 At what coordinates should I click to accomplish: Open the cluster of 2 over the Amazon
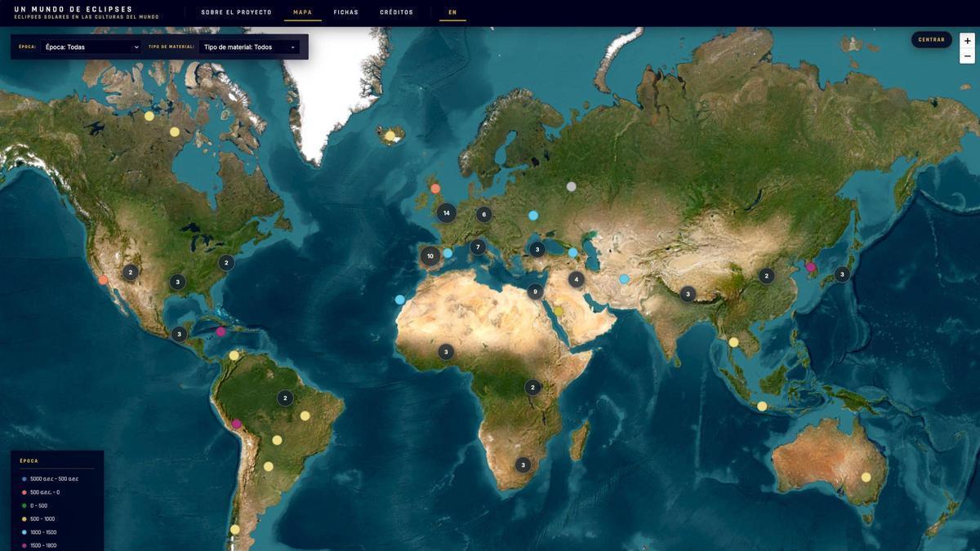pyautogui.click(x=285, y=398)
